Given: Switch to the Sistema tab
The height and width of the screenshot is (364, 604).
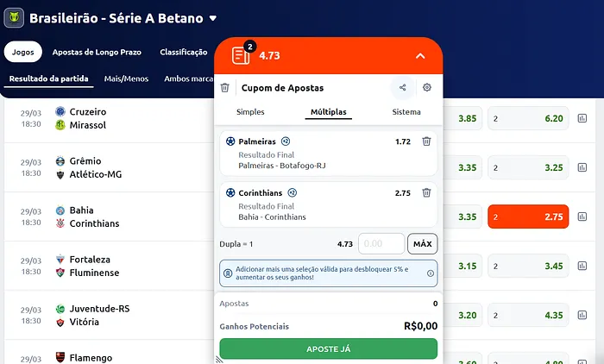Looking at the screenshot, I should 406,112.
